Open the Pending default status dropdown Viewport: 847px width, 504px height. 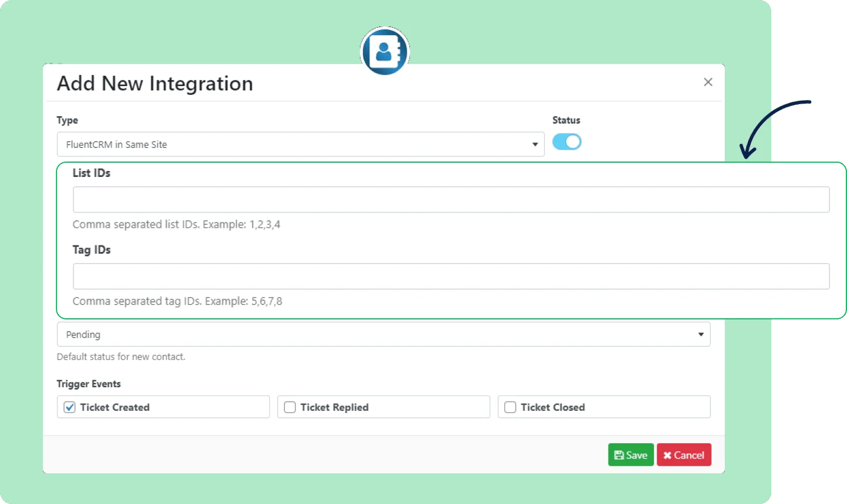[383, 334]
